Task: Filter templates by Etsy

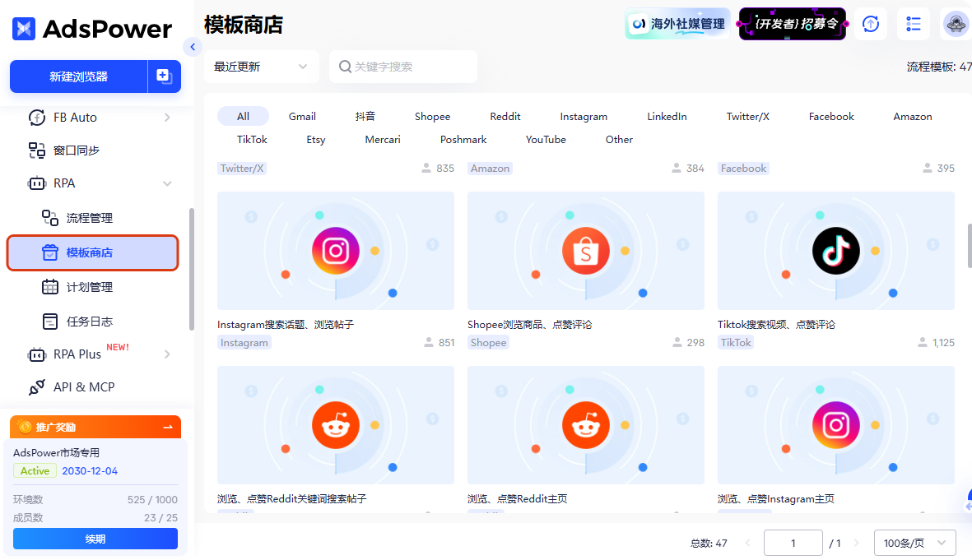Action: pos(315,139)
